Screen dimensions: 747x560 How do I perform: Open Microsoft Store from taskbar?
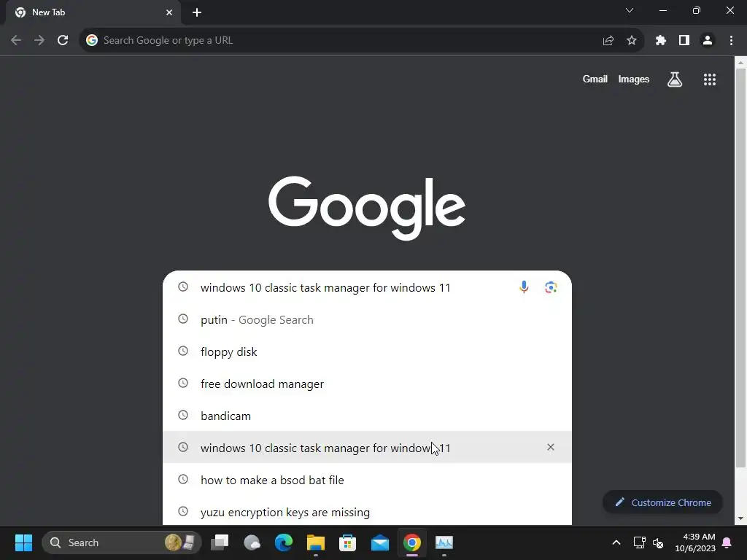pos(348,542)
